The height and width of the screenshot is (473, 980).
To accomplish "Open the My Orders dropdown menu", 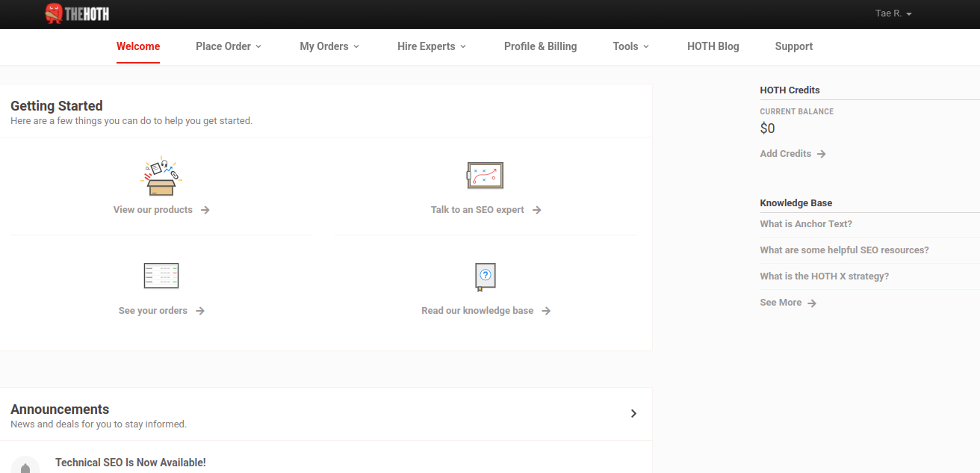I will (x=329, y=46).
